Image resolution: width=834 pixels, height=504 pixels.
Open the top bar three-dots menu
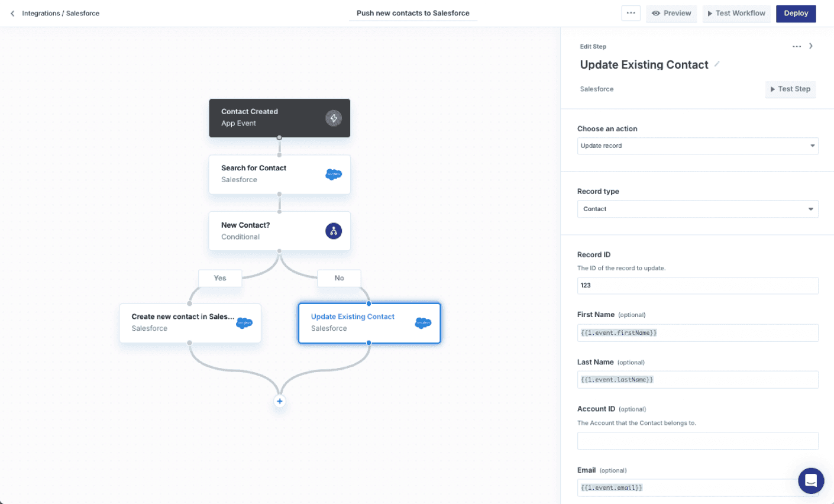[x=631, y=13]
